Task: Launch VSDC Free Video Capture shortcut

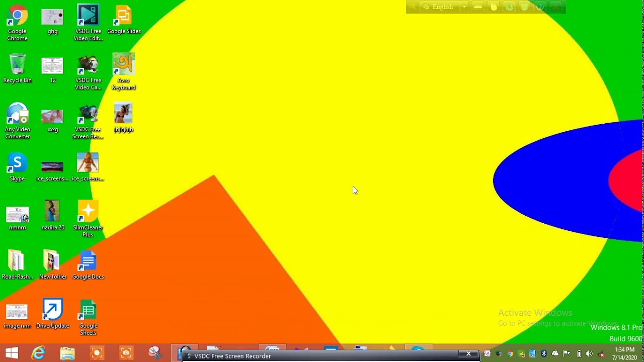Action: click(x=88, y=72)
